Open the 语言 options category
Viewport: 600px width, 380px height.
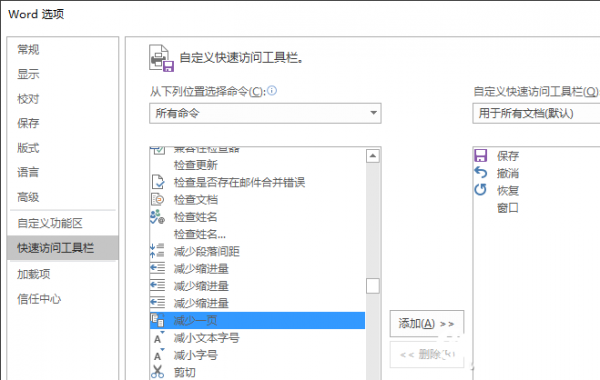pyautogui.click(x=28, y=172)
